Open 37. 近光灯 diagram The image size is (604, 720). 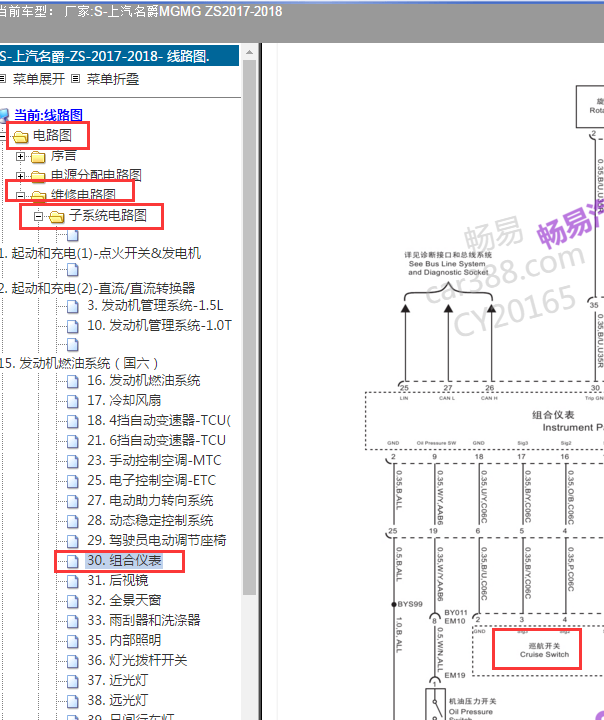(118, 681)
